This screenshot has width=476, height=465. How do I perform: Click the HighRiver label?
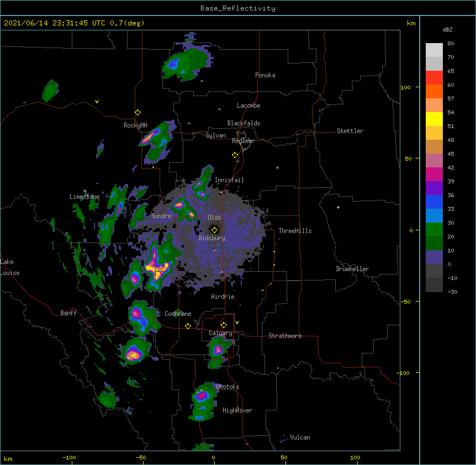pos(237,410)
